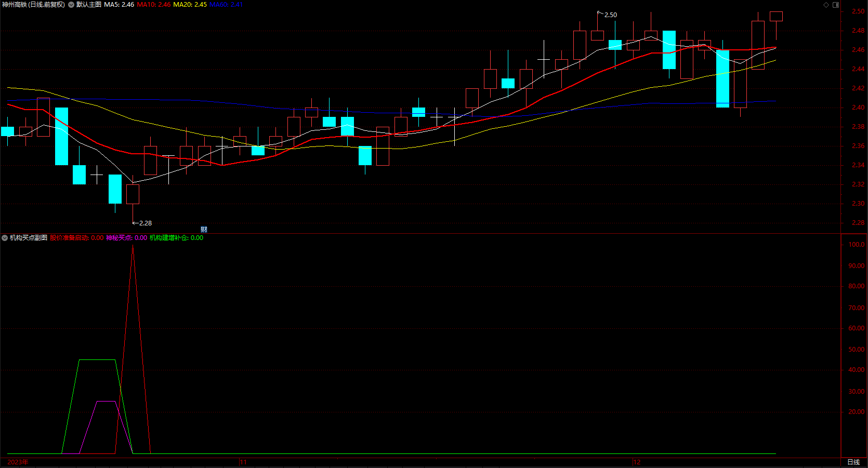Select the 机构买点副图 sub-chart label
This screenshot has width=868, height=468.
tap(29, 238)
